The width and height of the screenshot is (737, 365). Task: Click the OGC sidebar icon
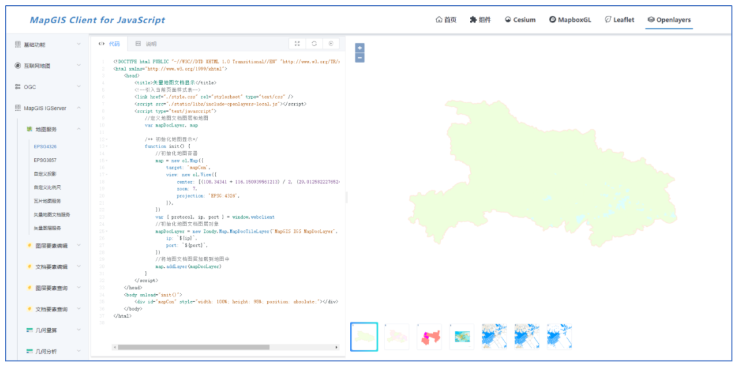coord(18,87)
